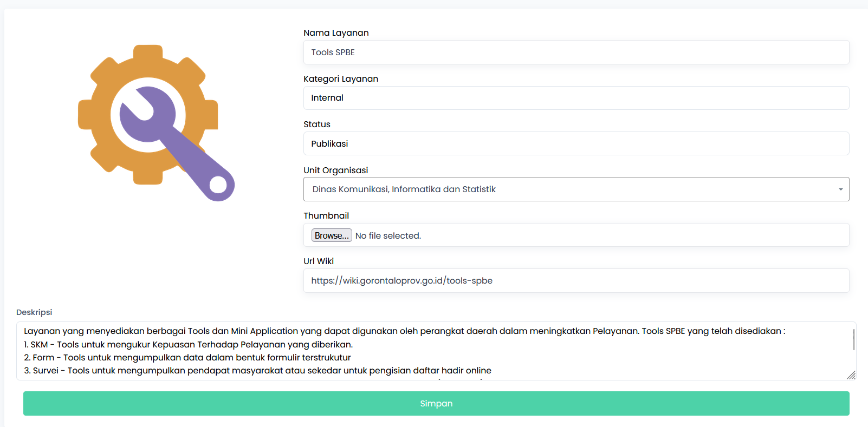The image size is (868, 427).
Task: Click the dropdown caret in Unit Organisasi
Action: click(840, 189)
